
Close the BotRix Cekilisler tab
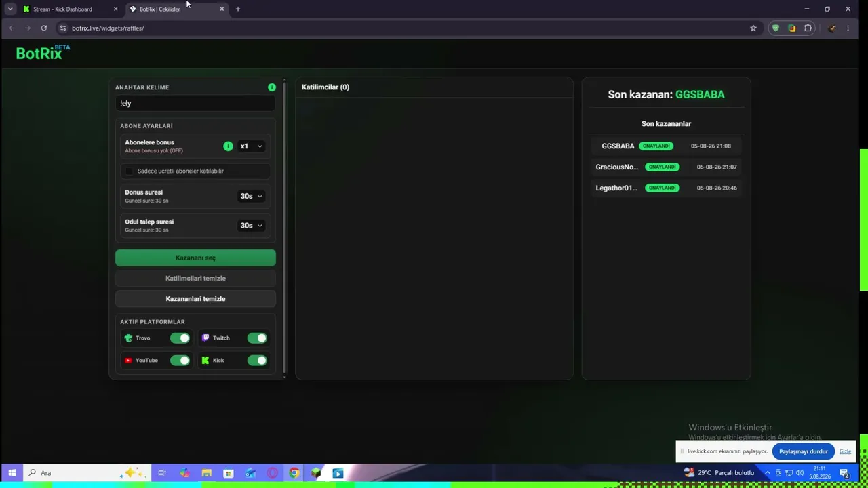coord(222,9)
